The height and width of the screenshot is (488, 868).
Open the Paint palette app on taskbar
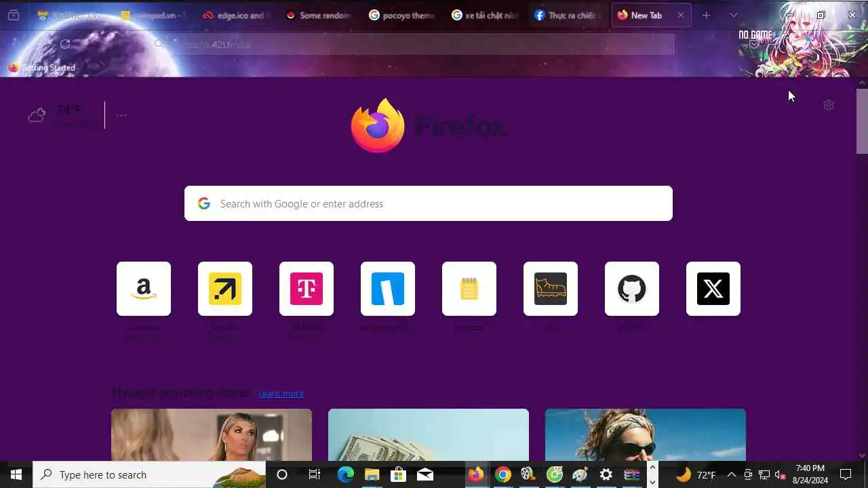(580, 474)
